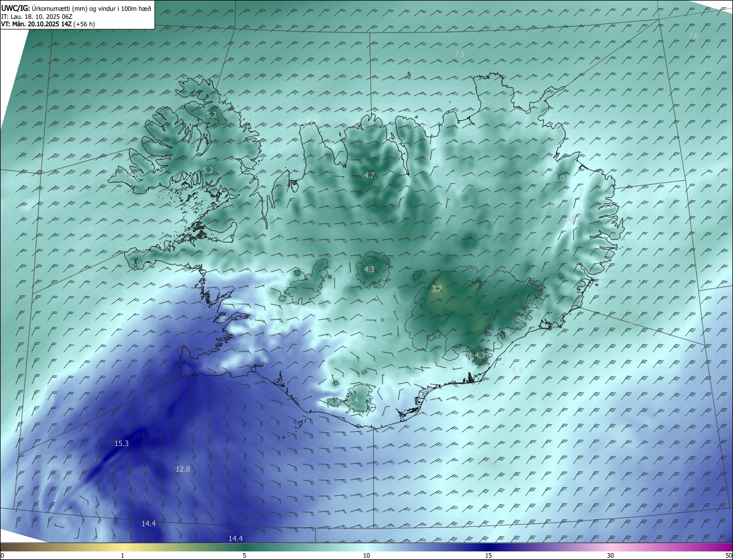The image size is (733, 560).
Task: Click the legend tick label 10
Action: click(366, 555)
